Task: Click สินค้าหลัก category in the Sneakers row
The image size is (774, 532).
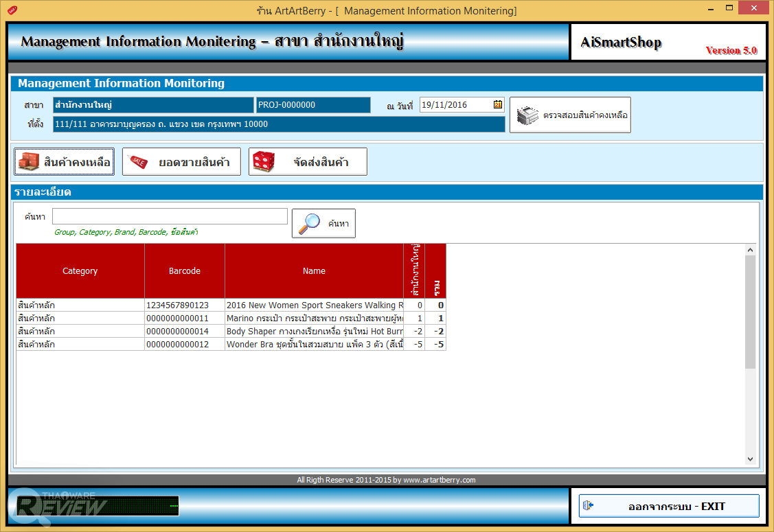Action: pyautogui.click(x=80, y=305)
